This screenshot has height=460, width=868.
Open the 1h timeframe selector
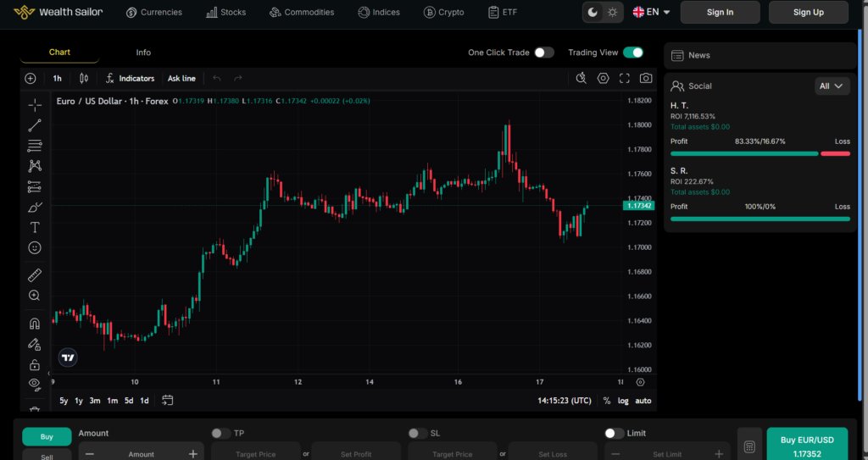(x=57, y=79)
